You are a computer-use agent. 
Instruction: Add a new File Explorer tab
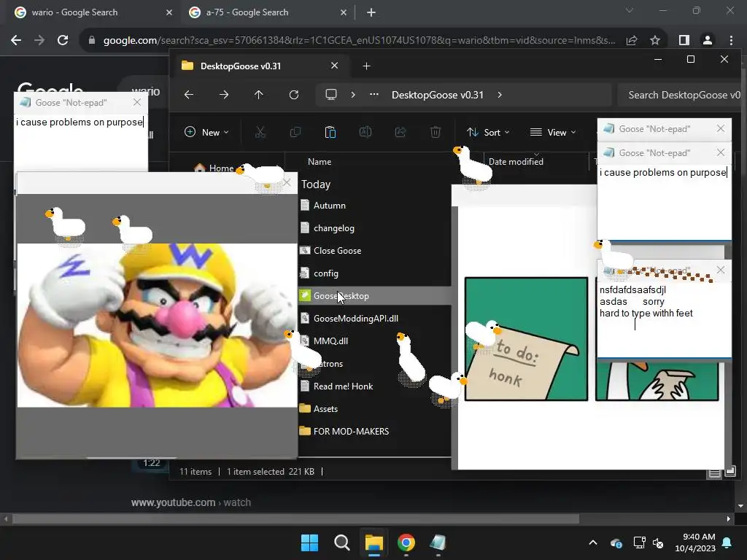click(x=366, y=66)
